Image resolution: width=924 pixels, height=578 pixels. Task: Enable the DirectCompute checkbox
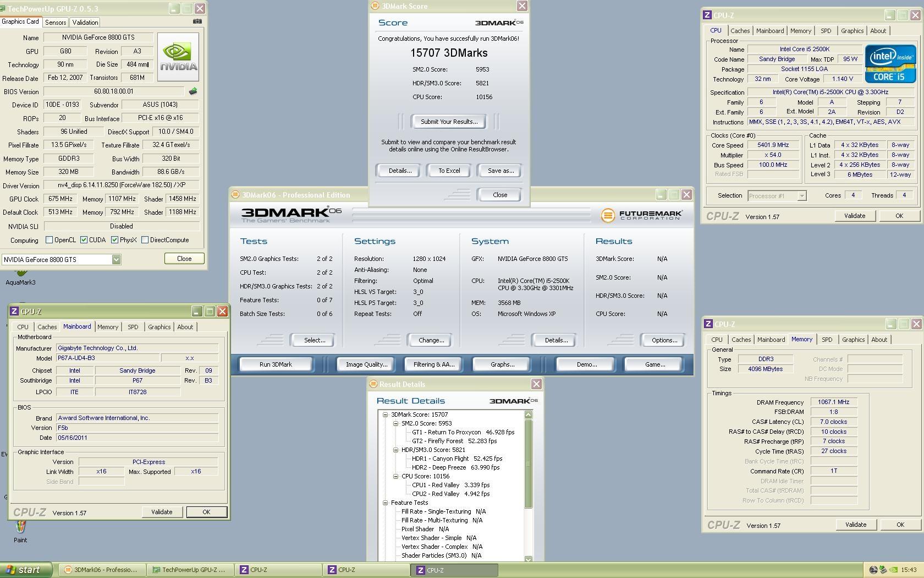(145, 240)
